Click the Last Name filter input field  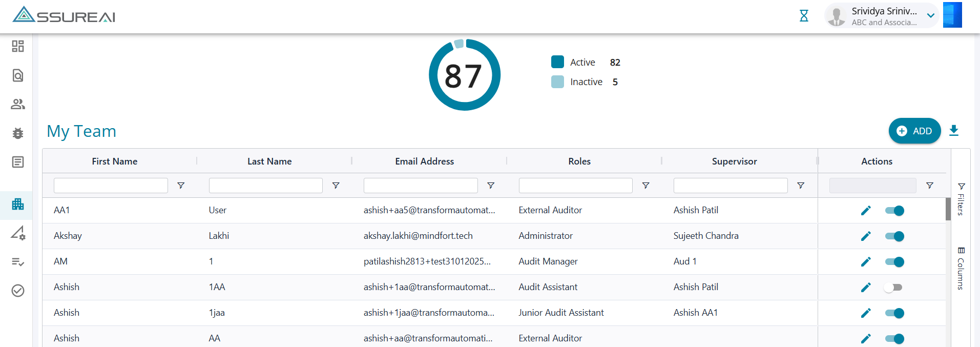265,186
